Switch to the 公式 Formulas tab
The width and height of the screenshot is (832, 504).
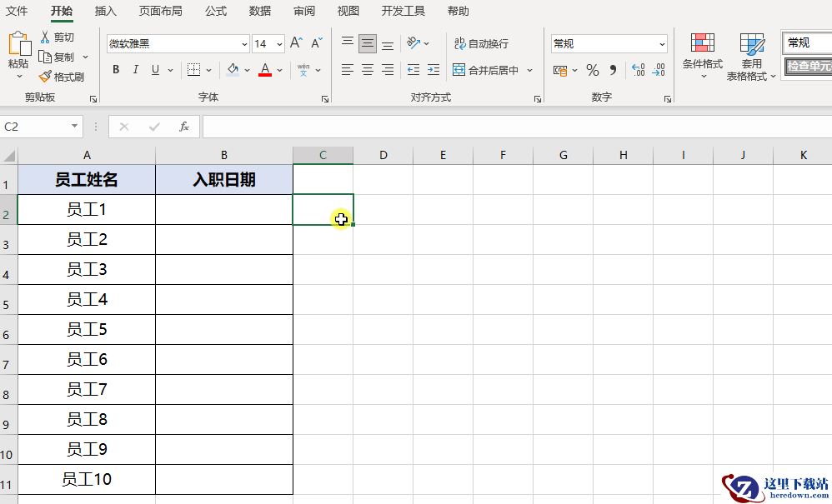coord(215,11)
